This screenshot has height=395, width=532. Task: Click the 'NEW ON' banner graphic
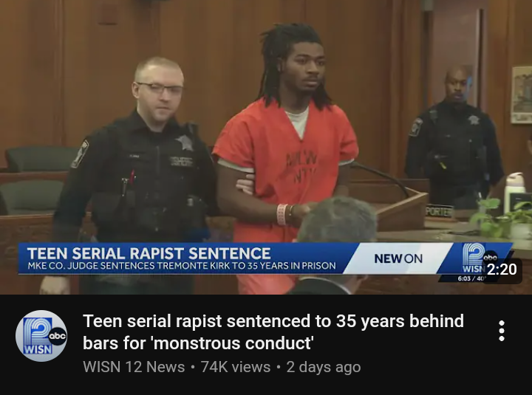pos(398,258)
